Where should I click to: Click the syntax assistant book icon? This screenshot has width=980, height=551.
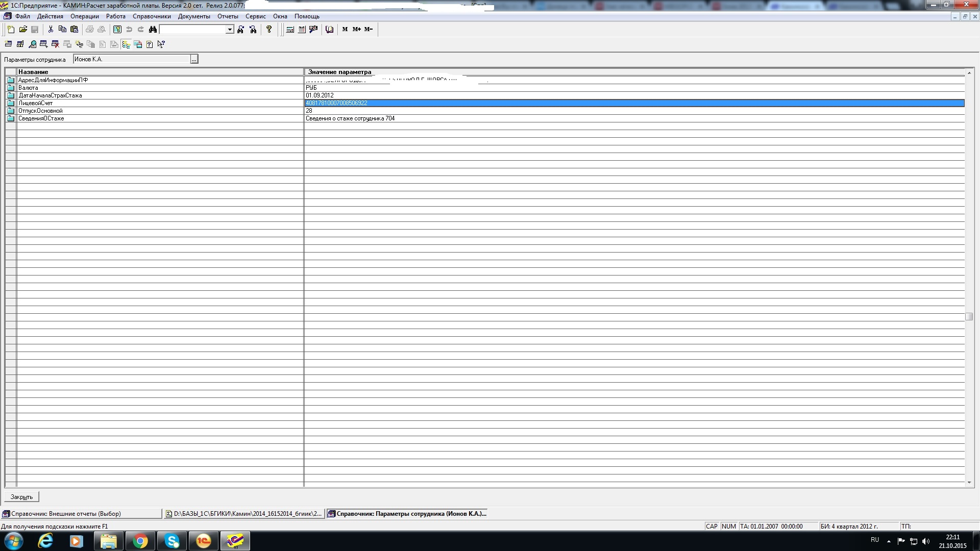tap(329, 30)
